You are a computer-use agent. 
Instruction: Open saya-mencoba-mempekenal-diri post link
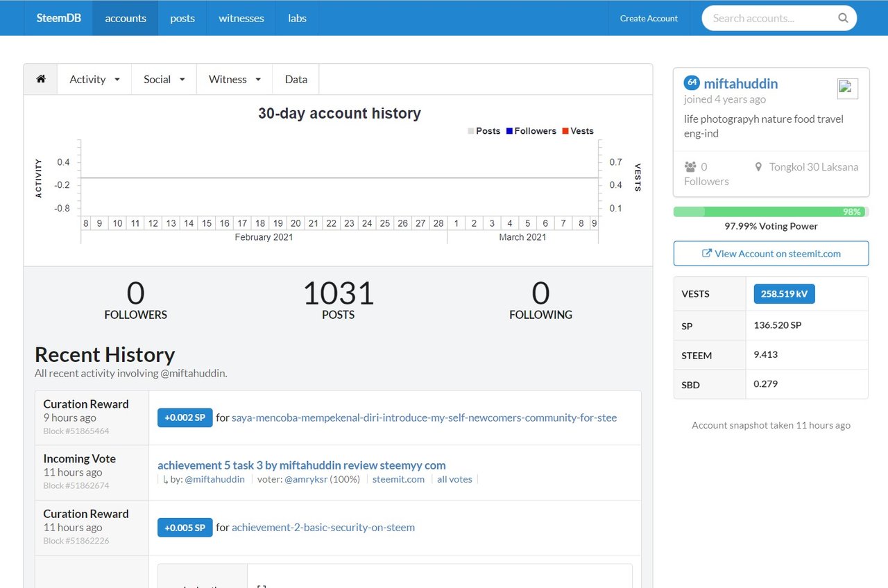[424, 417]
